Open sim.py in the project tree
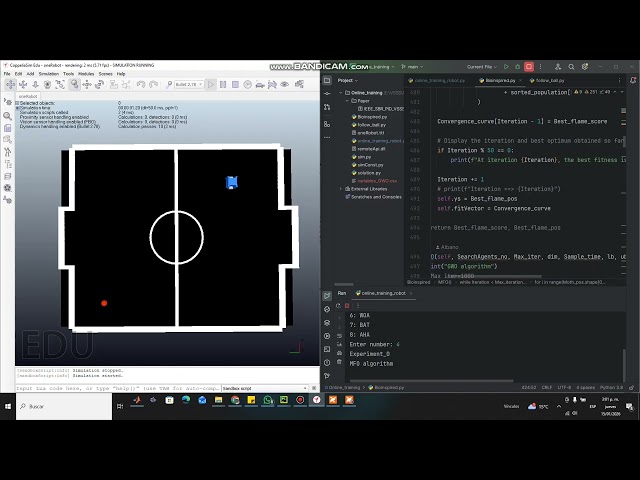 (362, 157)
